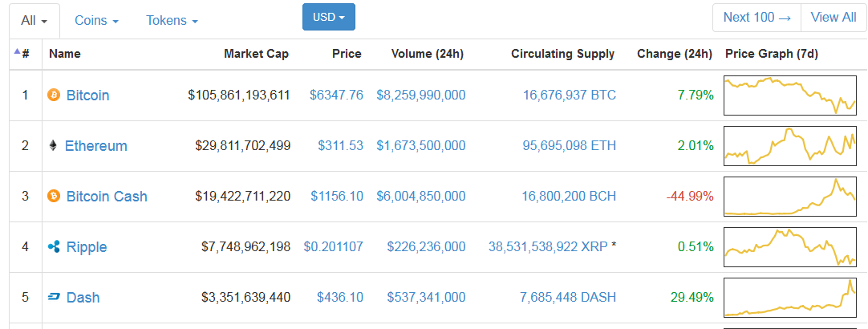
Task: Sort by the Change (24h) column header
Action: coord(675,54)
